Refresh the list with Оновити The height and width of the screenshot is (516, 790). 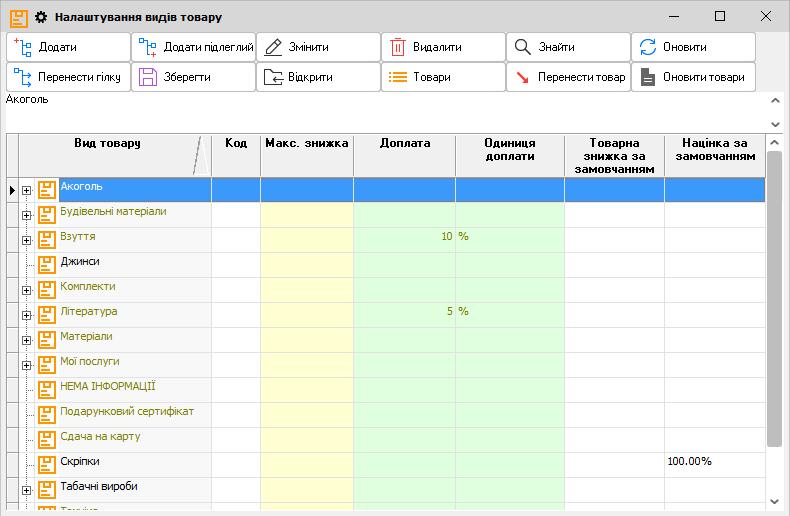point(692,47)
